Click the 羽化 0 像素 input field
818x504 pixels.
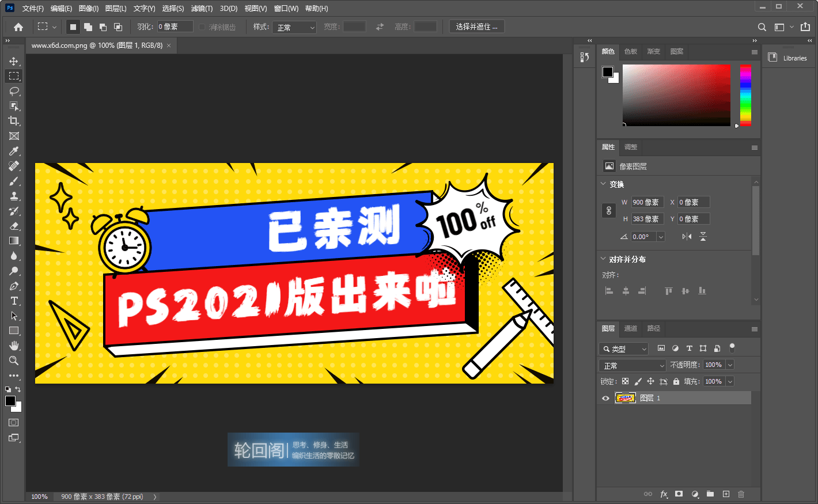pos(175,26)
